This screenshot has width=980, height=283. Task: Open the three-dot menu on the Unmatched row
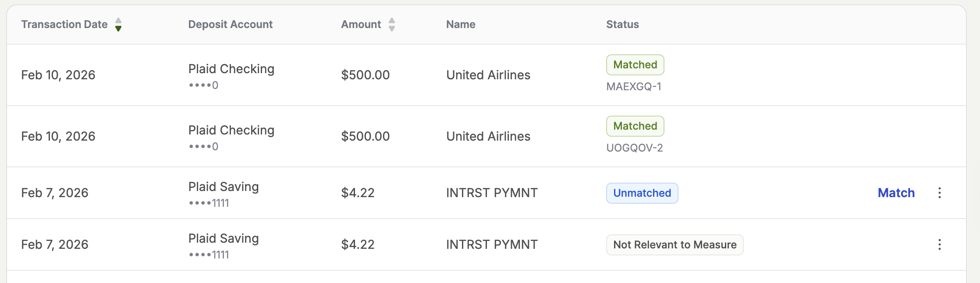(x=939, y=193)
